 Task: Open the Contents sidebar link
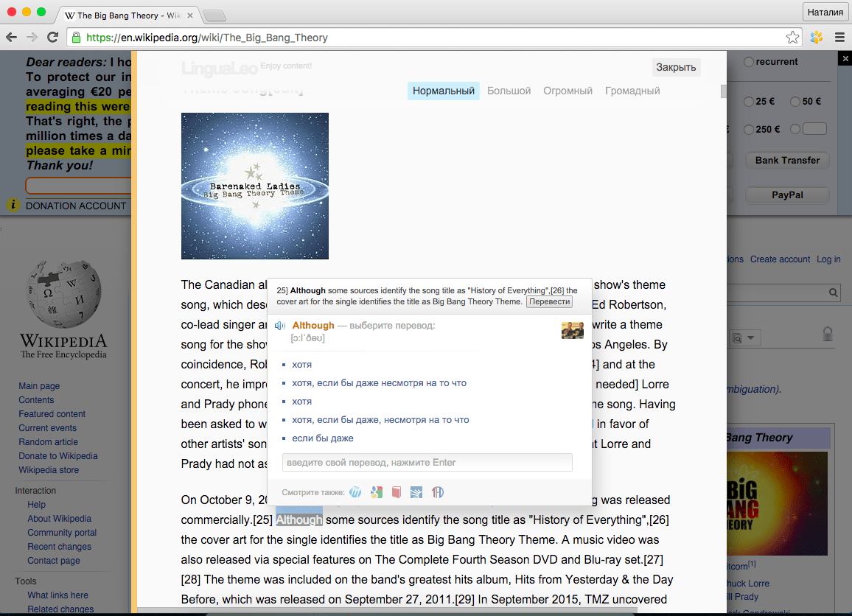click(36, 400)
